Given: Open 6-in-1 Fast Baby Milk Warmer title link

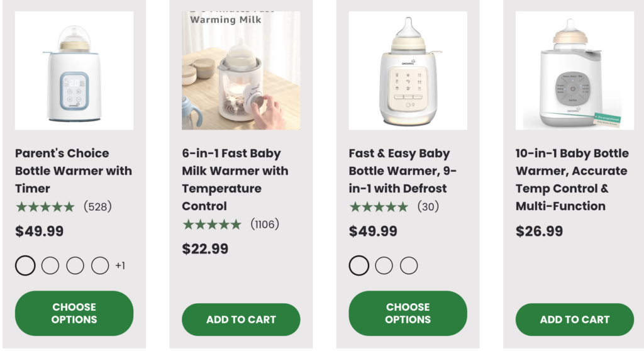Looking at the screenshot, I should point(235,179).
